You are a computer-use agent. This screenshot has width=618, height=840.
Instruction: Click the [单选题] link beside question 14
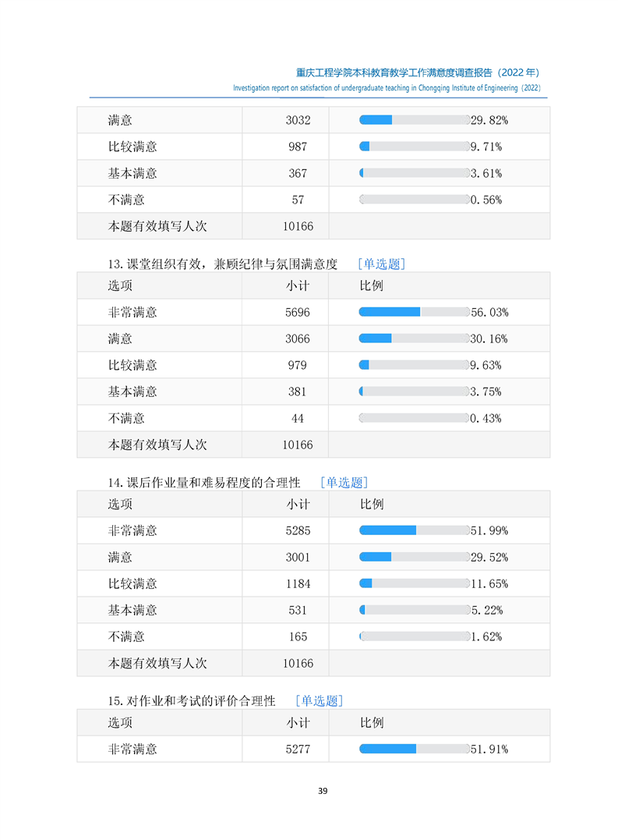click(x=344, y=483)
